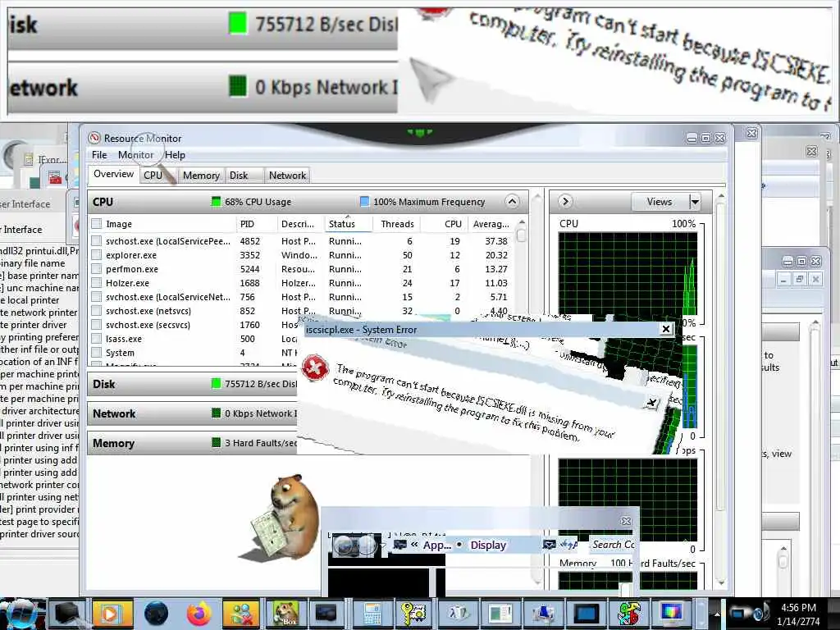Open the colorful figures taskbar icon
This screenshot has width=840, height=630.
tap(629, 614)
